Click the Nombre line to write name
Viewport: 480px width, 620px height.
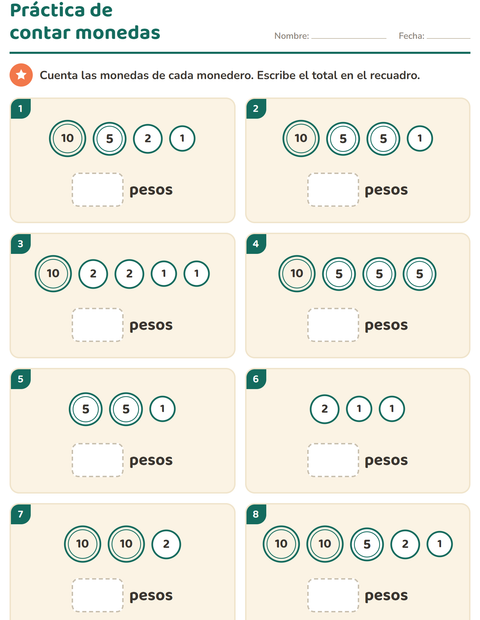point(349,36)
